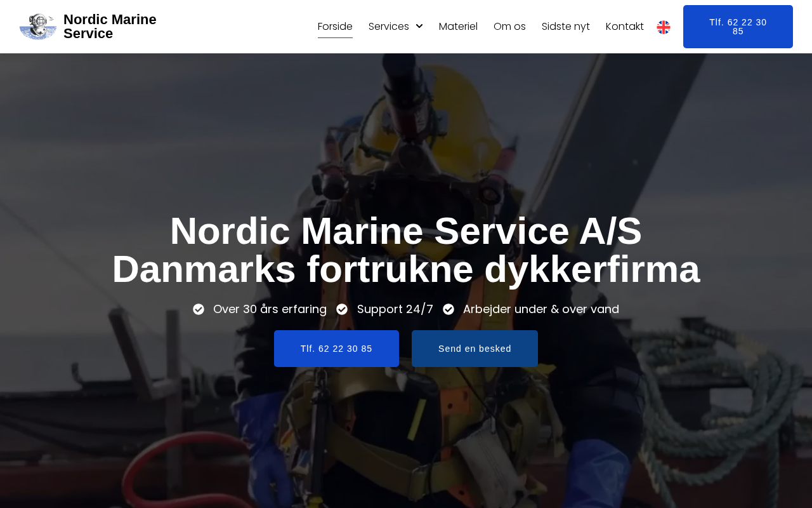Image resolution: width=812 pixels, height=508 pixels.
Task: Click the checkmark icon beside Over 30 års erfaring
Action: coord(199,309)
